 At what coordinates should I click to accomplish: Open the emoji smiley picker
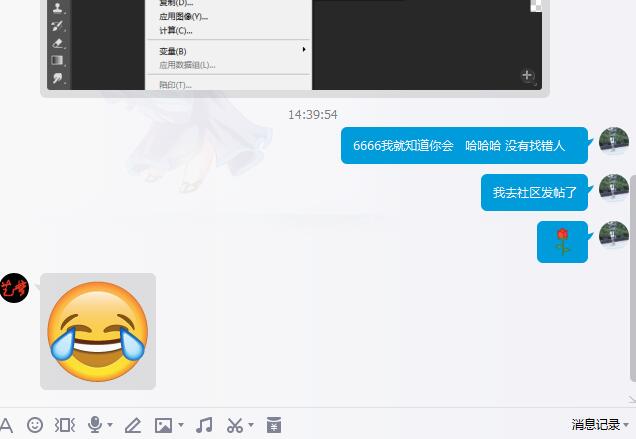point(35,425)
